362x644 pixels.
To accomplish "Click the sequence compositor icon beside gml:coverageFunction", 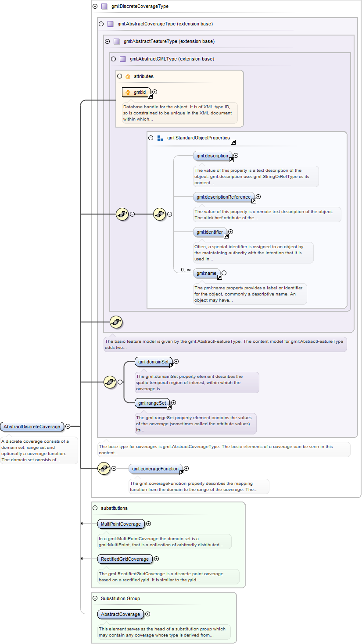I will click(x=103, y=469).
